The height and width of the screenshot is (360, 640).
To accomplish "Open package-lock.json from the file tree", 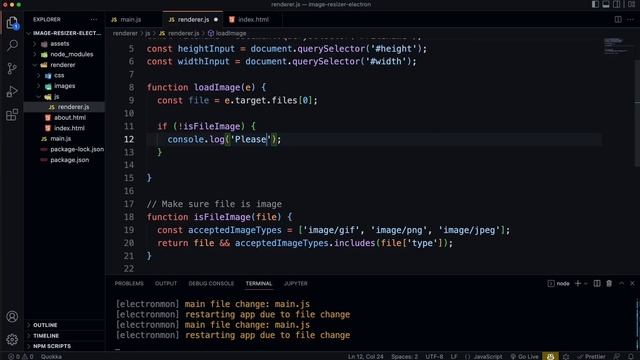I will [64, 149].
